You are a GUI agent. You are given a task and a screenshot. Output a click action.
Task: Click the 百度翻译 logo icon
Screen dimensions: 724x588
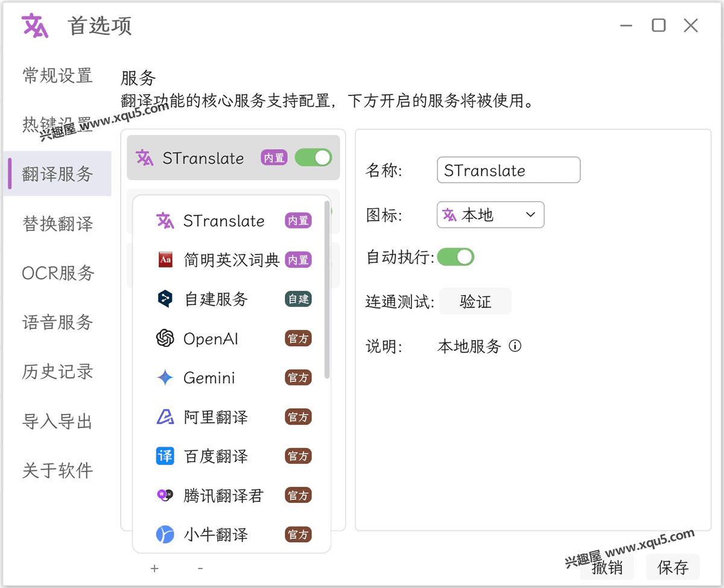[165, 456]
